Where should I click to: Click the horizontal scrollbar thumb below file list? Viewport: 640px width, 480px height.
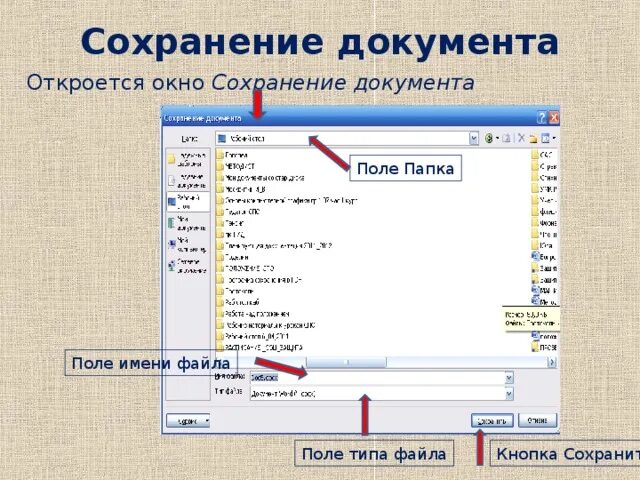tap(346, 362)
